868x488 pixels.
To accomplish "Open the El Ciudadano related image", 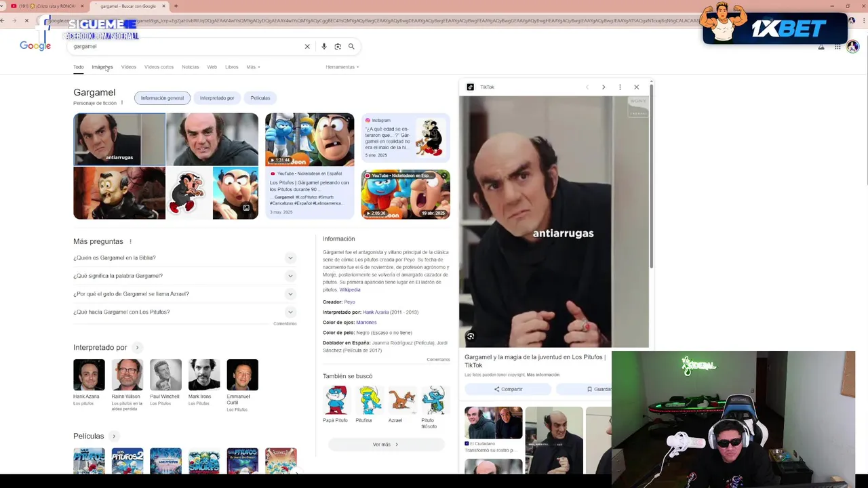I will (494, 423).
